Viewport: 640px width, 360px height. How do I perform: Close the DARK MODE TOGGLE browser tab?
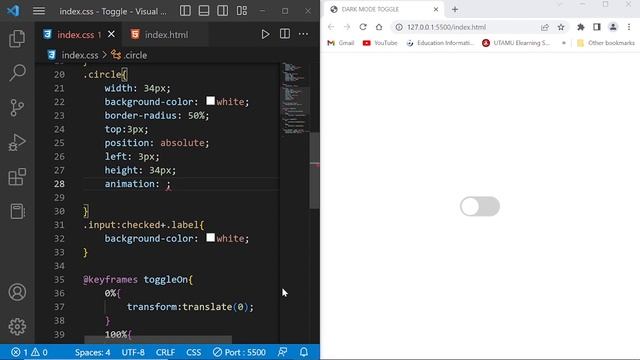click(x=436, y=9)
